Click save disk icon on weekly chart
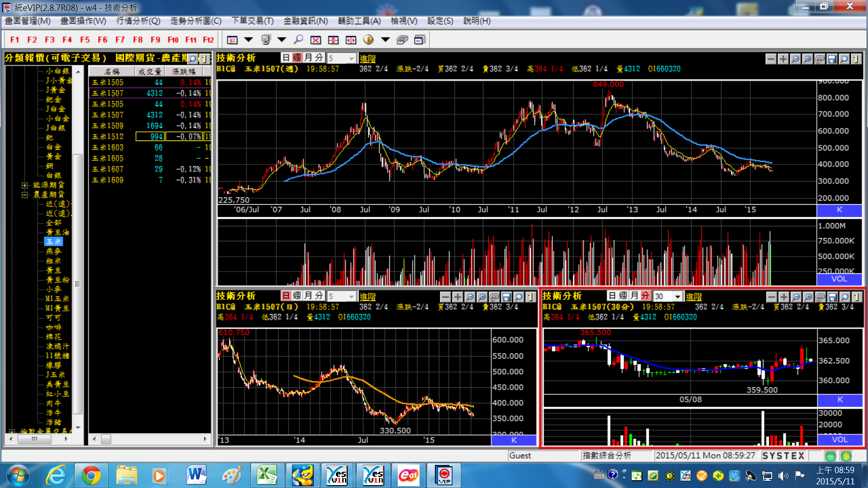This screenshot has height=488, width=868. click(832, 59)
